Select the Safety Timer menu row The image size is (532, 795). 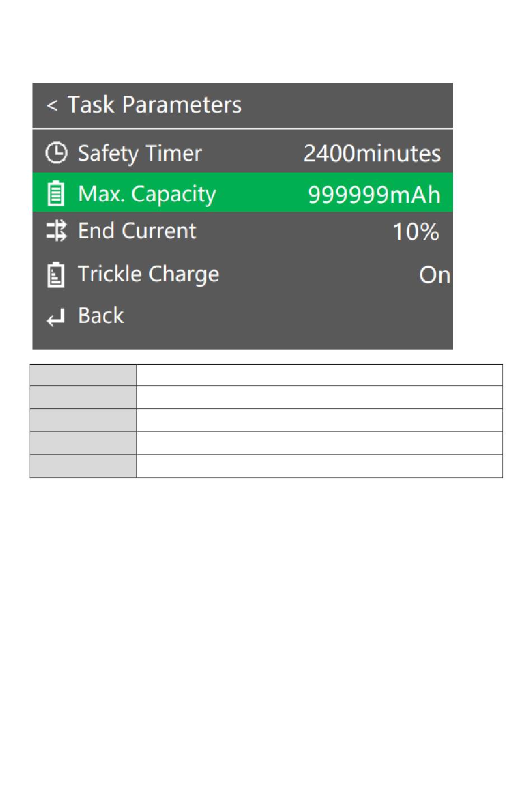242,153
